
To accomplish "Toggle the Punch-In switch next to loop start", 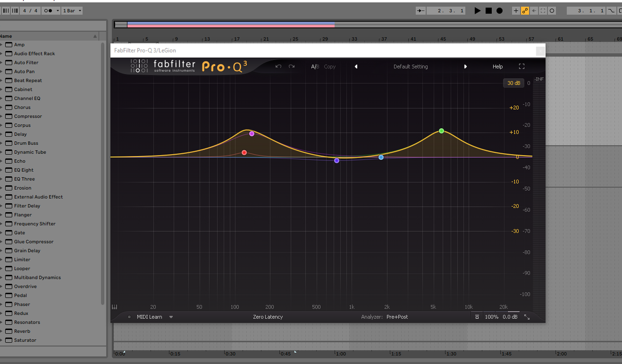I will (612, 11).
